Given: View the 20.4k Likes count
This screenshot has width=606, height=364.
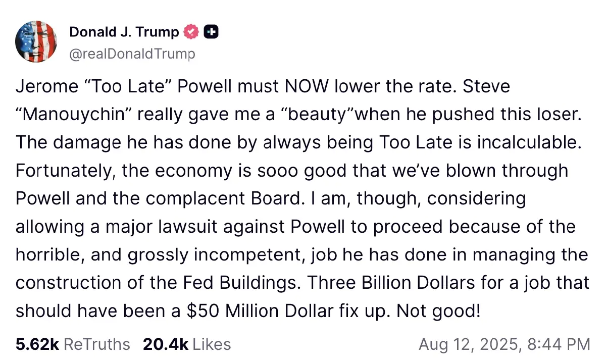Looking at the screenshot, I should [x=166, y=344].
